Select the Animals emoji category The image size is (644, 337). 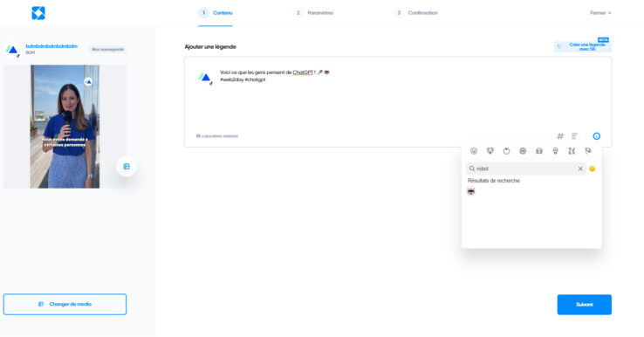[490, 151]
